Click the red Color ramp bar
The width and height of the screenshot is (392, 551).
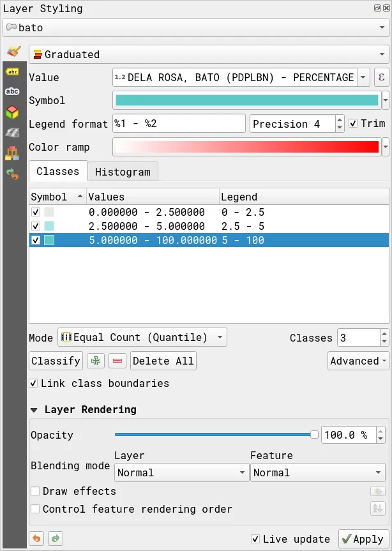click(x=247, y=147)
